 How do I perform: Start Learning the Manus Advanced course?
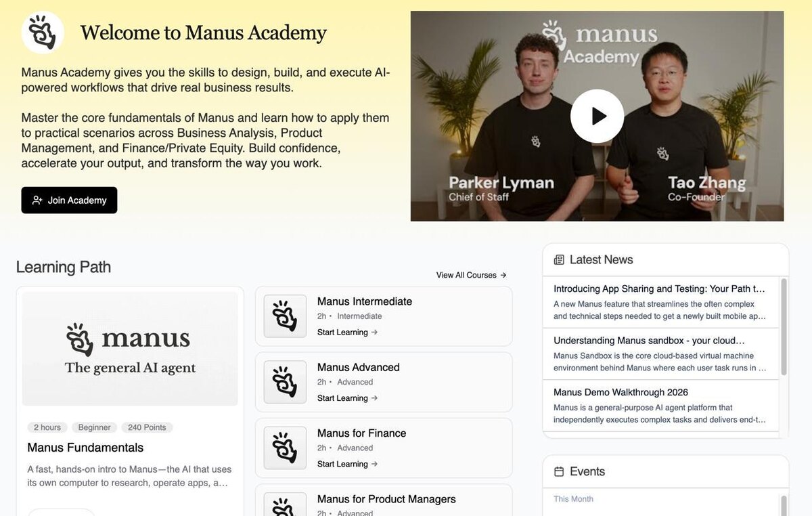pos(347,398)
